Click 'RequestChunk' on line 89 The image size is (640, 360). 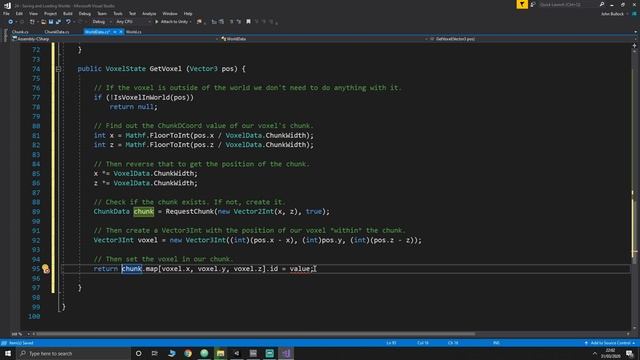[x=189, y=211]
